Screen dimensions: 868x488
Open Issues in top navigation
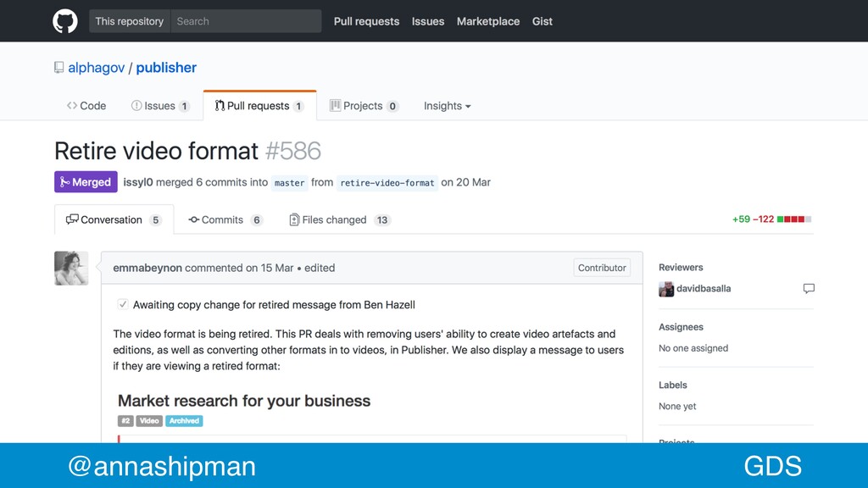tap(428, 21)
